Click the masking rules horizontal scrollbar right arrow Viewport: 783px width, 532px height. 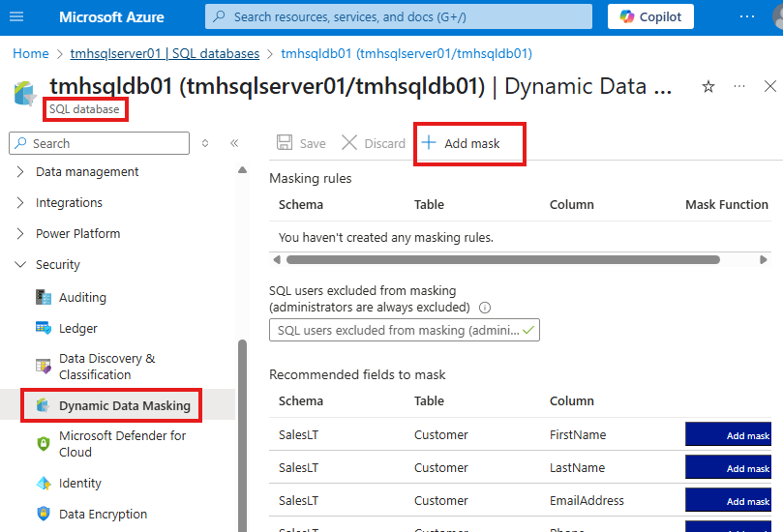(x=763, y=259)
